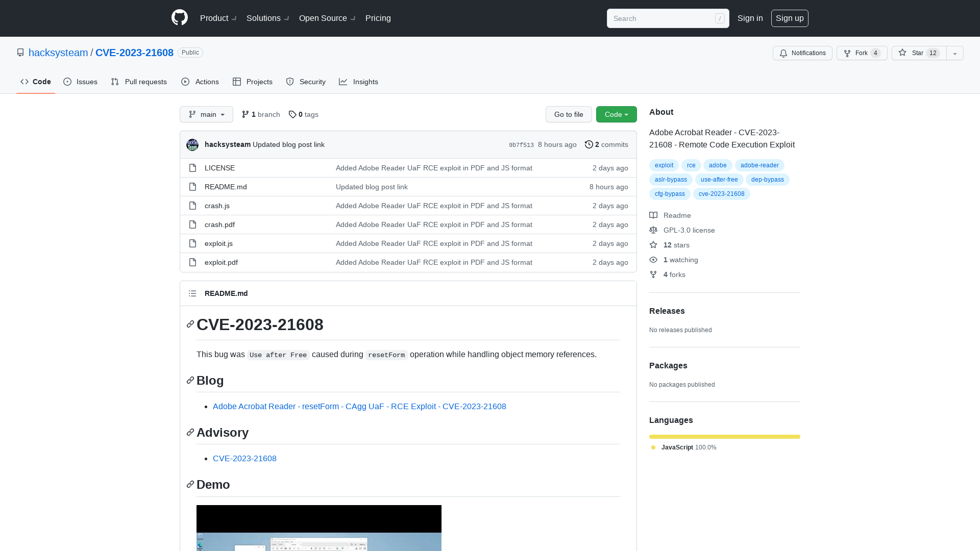Open the resetForm CAgg UaF blog link
The width and height of the screenshot is (980, 551).
[359, 407]
